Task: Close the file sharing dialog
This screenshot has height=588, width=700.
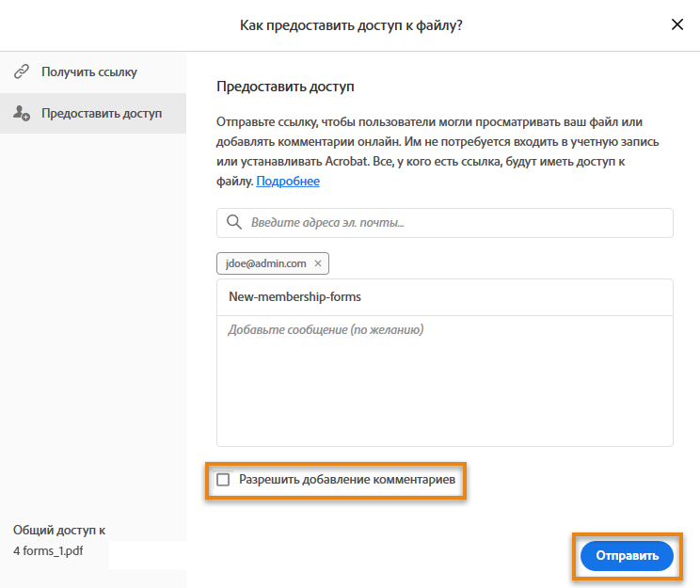Action: [x=676, y=25]
